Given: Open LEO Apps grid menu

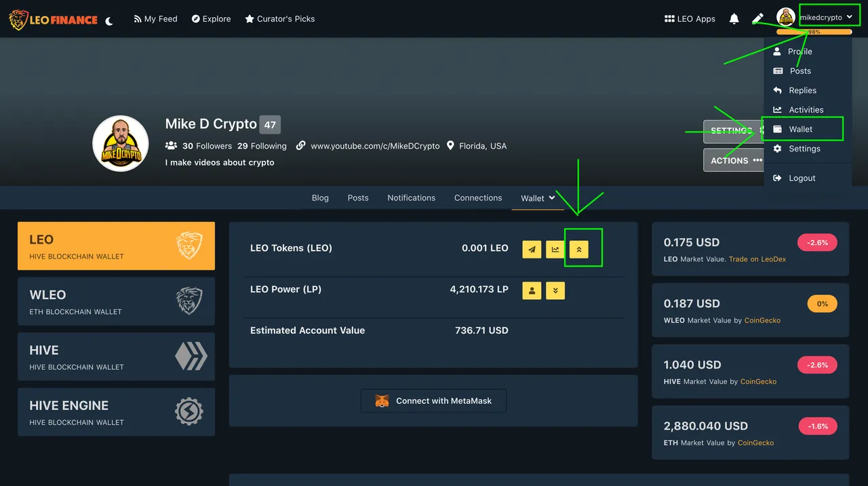Looking at the screenshot, I should (690, 19).
